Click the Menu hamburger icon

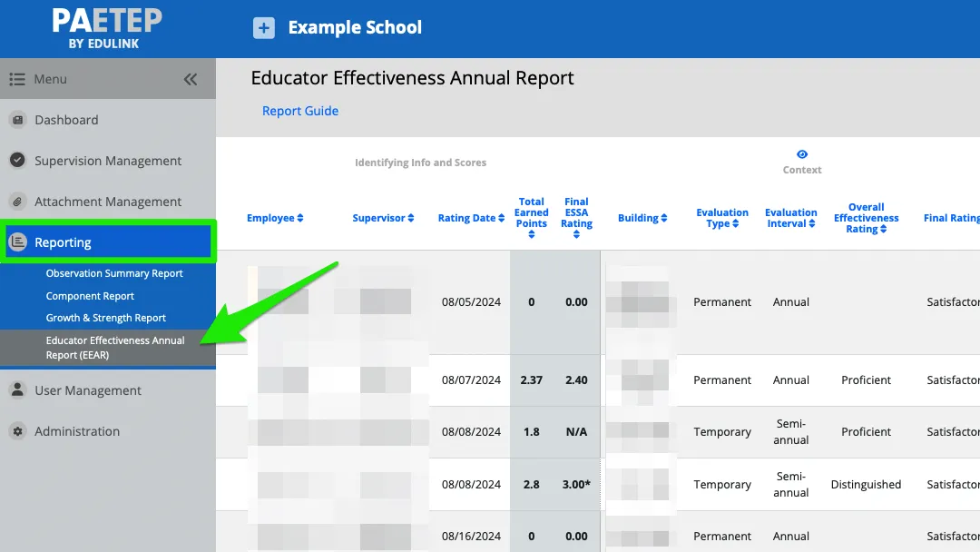[x=16, y=79]
